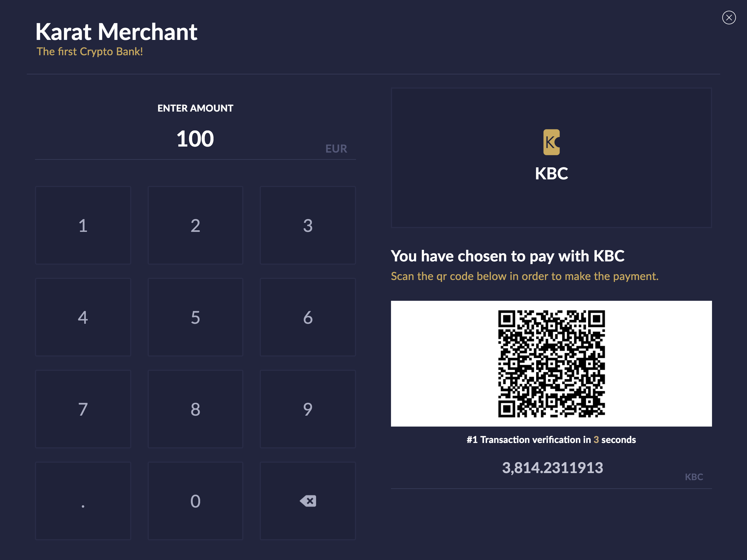747x560 pixels.
Task: Tap keypad digit 5
Action: [x=195, y=317]
